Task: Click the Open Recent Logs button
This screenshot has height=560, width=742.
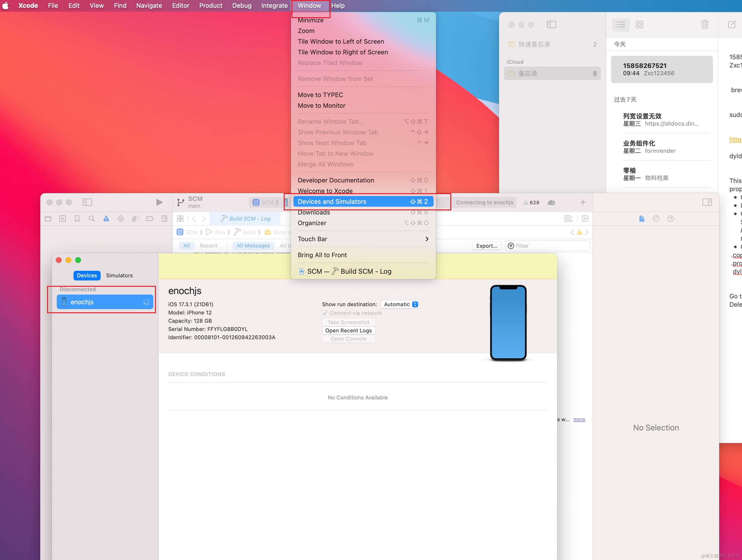Action: (348, 330)
